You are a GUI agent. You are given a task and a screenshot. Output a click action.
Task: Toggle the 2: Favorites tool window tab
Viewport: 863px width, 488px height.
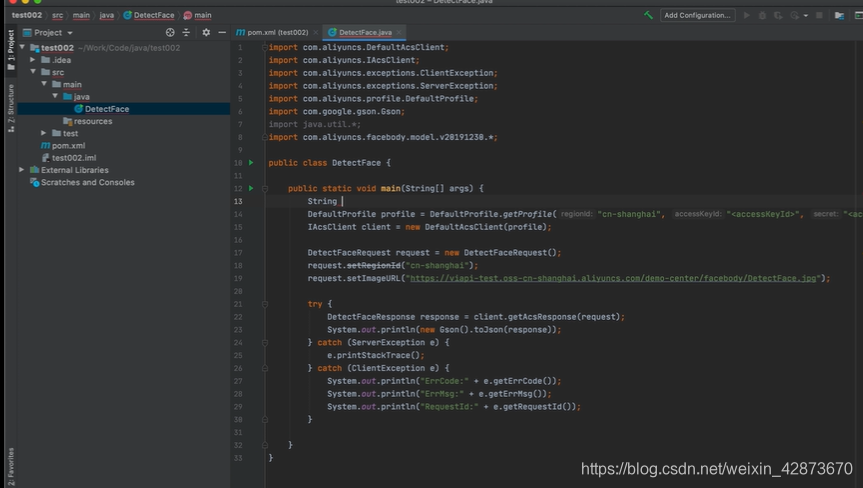pyautogui.click(x=11, y=467)
